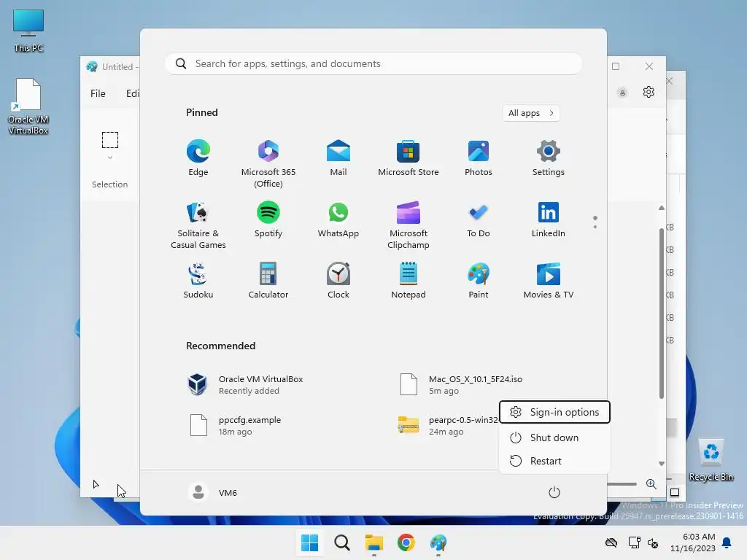
Task: Launch Microsoft Clipchamp
Action: [409, 225]
